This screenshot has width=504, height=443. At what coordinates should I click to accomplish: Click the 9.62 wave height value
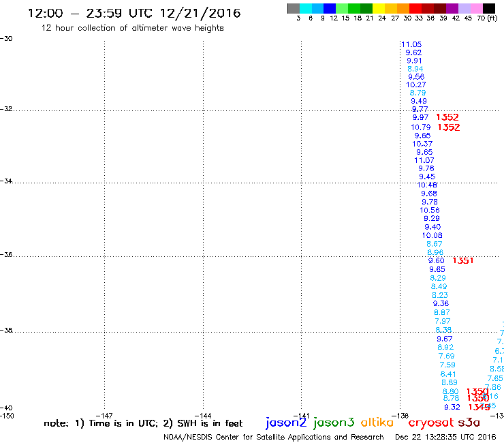(413, 52)
